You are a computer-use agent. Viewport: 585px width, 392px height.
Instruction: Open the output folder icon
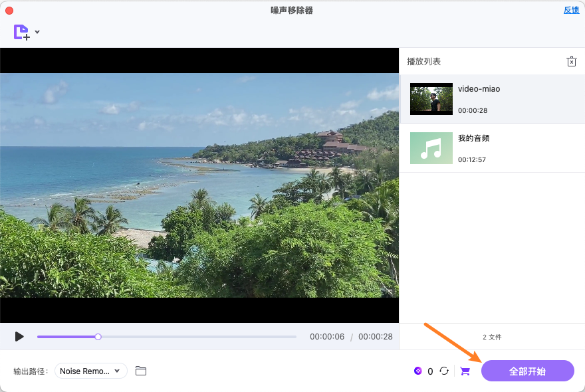pyautogui.click(x=140, y=371)
